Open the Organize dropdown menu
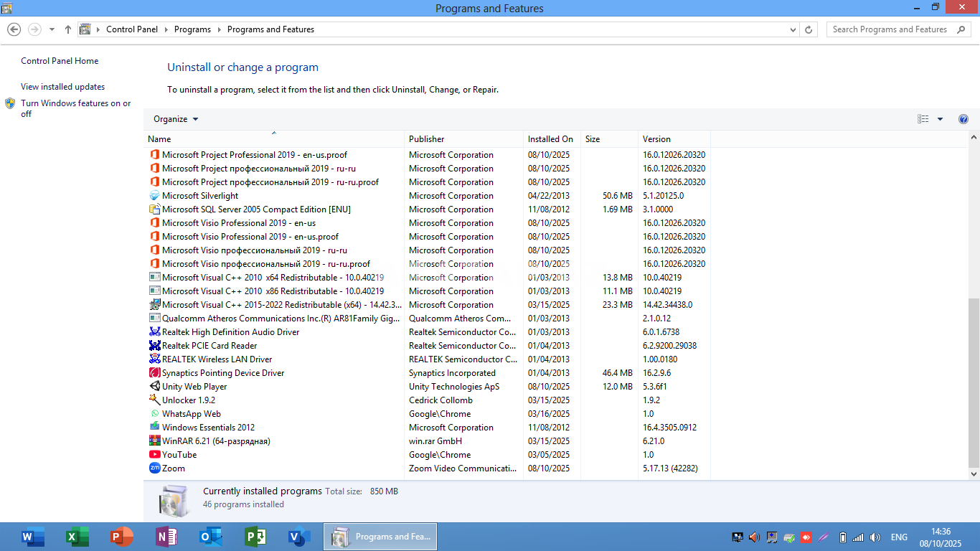The height and width of the screenshot is (551, 980). (176, 119)
